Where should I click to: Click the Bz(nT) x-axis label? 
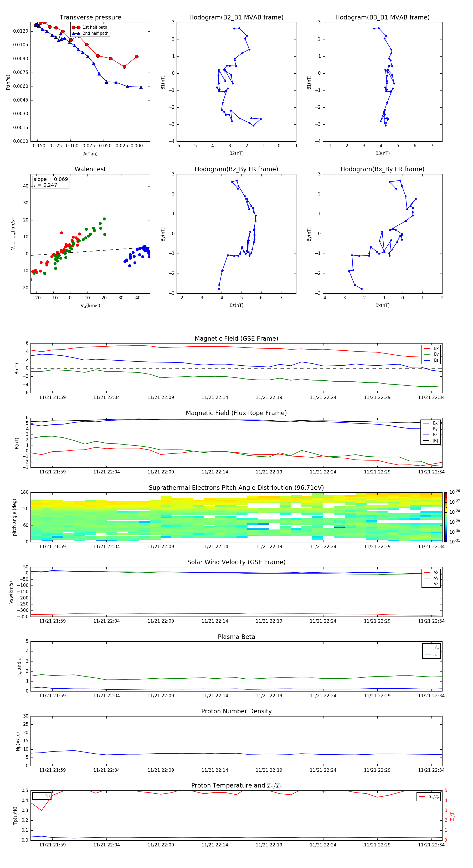pos(236,305)
